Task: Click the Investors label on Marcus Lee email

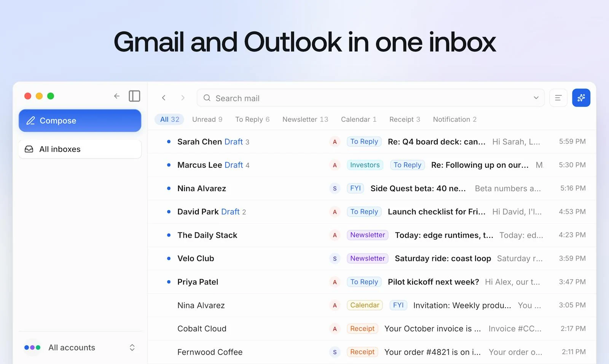Action: click(x=365, y=165)
